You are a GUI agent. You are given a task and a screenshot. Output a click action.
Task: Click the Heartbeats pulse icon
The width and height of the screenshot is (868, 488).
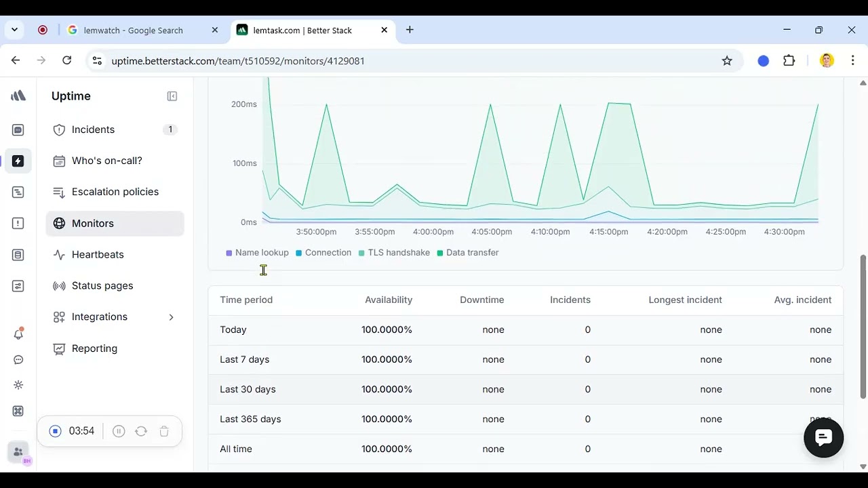click(x=59, y=255)
